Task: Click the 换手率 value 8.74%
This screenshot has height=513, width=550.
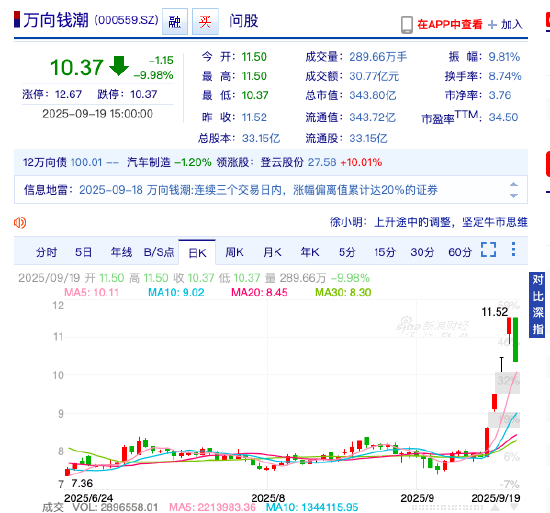Action: click(x=505, y=76)
